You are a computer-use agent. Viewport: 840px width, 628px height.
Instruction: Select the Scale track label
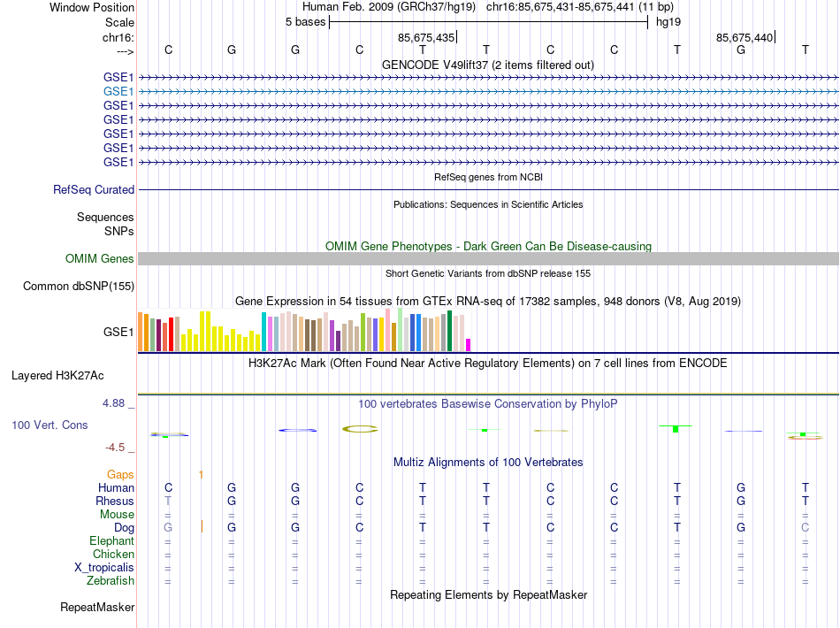(119, 22)
